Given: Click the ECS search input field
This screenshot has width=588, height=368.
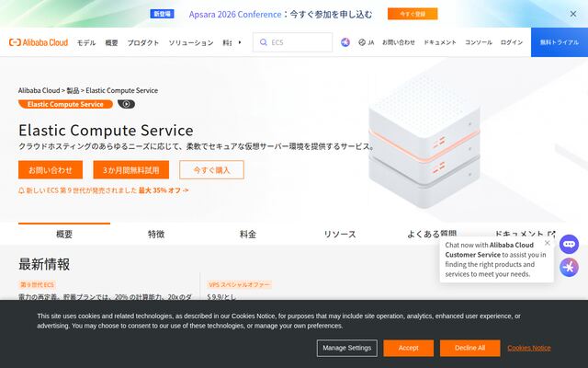Looking at the screenshot, I should (292, 42).
